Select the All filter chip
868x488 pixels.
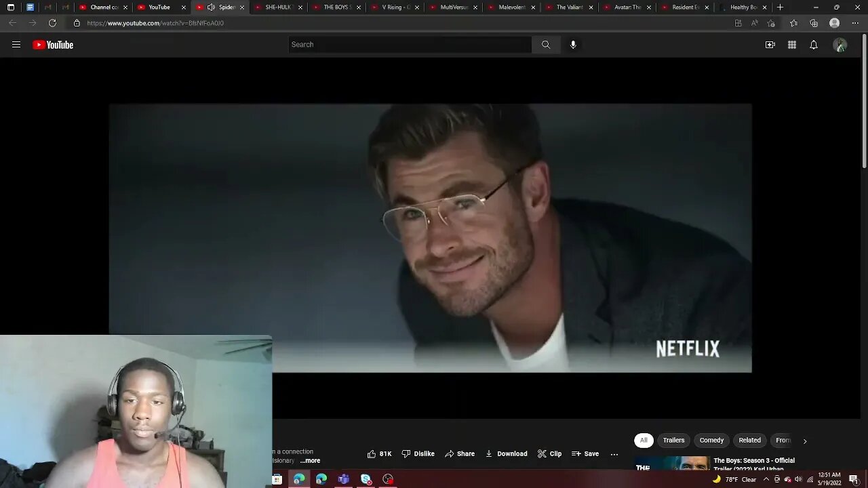click(x=644, y=441)
